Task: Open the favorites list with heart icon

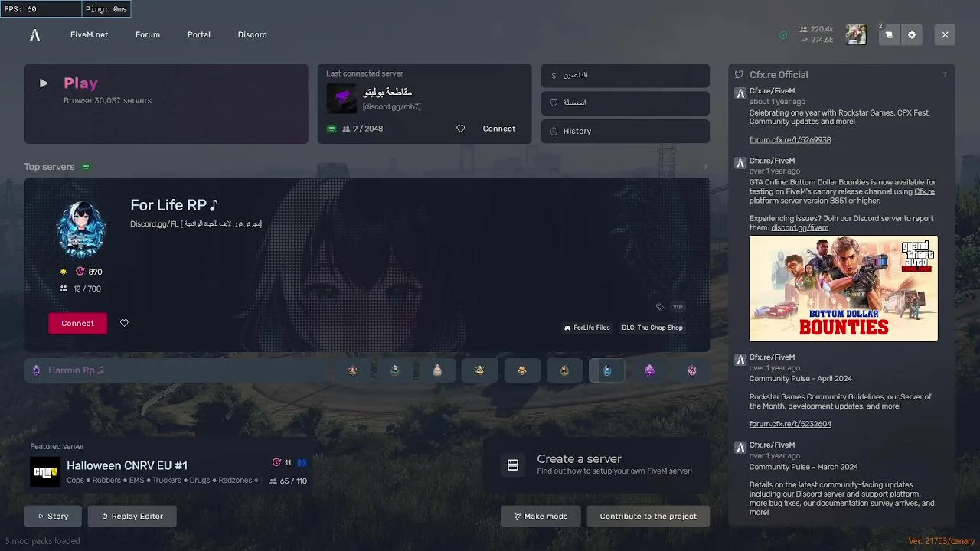Action: pos(626,103)
